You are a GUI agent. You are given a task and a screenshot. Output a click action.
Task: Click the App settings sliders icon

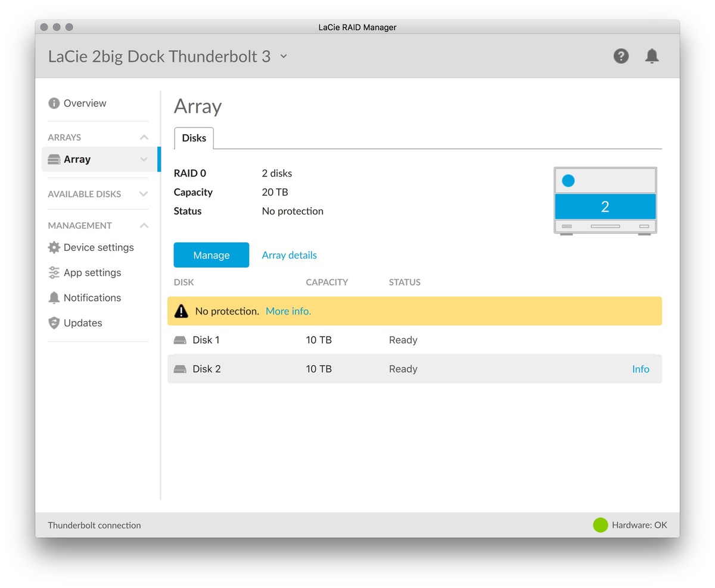point(54,272)
